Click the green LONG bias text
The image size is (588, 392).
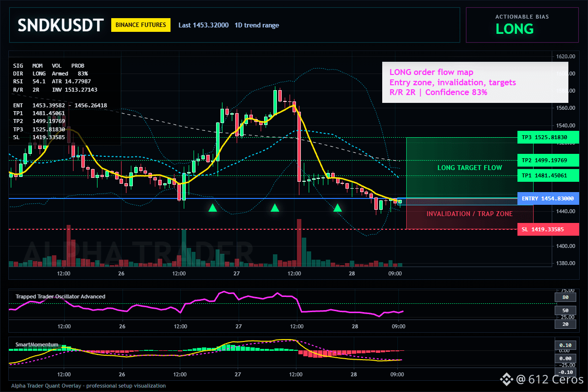tap(514, 29)
